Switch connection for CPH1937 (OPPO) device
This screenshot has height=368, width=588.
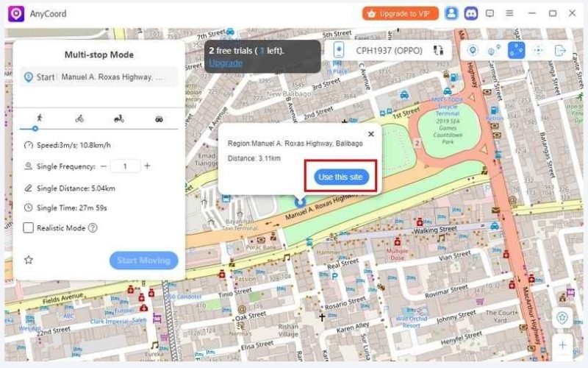[x=438, y=51]
